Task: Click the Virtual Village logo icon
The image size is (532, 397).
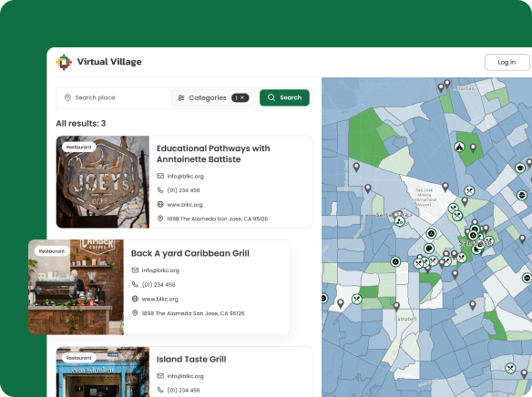Action: point(64,62)
